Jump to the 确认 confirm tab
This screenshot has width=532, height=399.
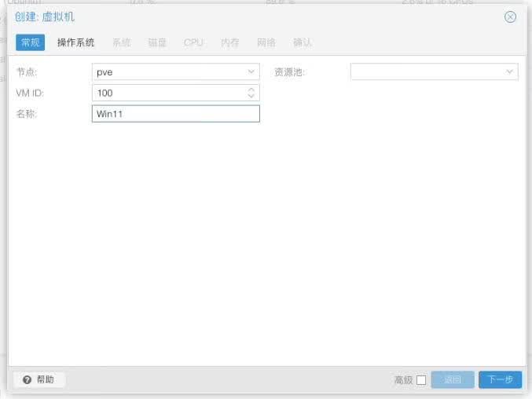tap(302, 42)
